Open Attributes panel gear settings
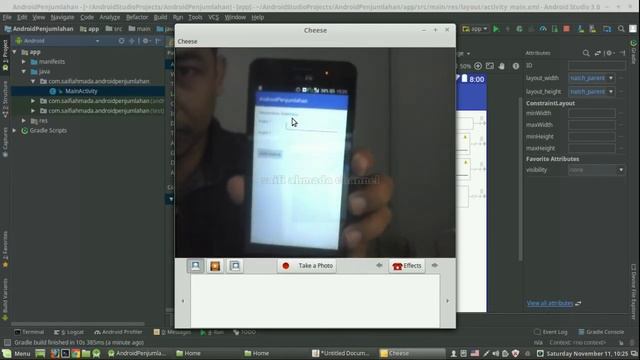This screenshot has height=360, width=640. coord(609,53)
